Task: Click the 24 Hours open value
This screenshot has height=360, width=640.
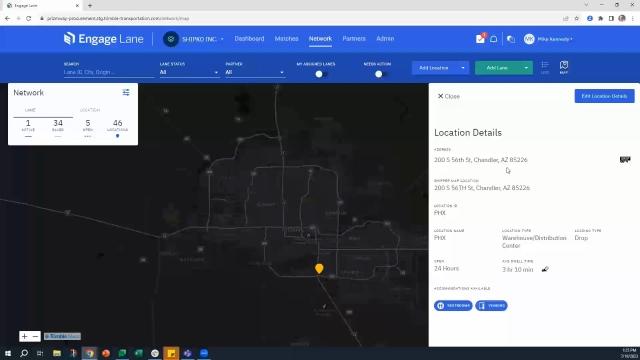Action: [x=446, y=269]
